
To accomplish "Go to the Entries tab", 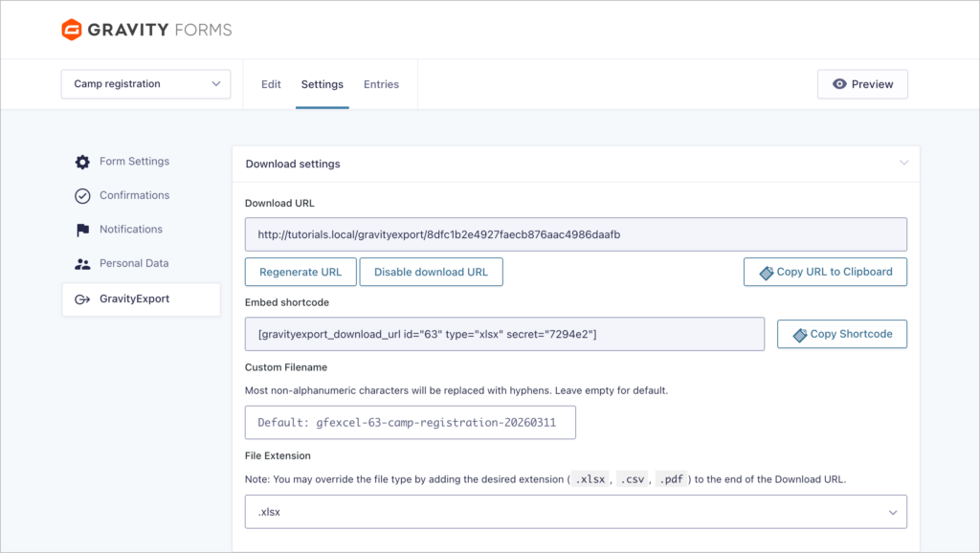I will point(381,84).
